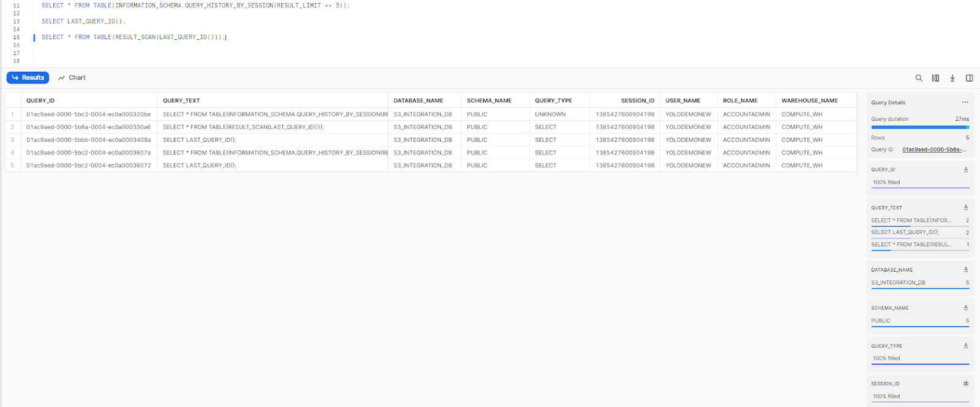
Task: Switch to the Chart tab
Action: coord(72,78)
